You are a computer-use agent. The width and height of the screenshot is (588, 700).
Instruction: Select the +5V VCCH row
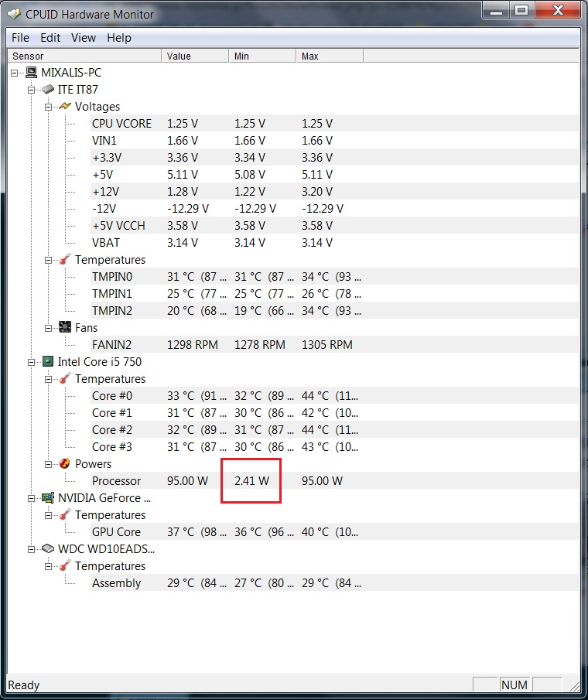pyautogui.click(x=334, y=225)
